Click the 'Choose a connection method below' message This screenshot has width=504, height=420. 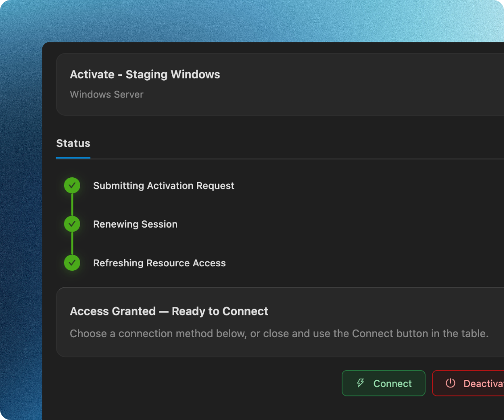[279, 334]
